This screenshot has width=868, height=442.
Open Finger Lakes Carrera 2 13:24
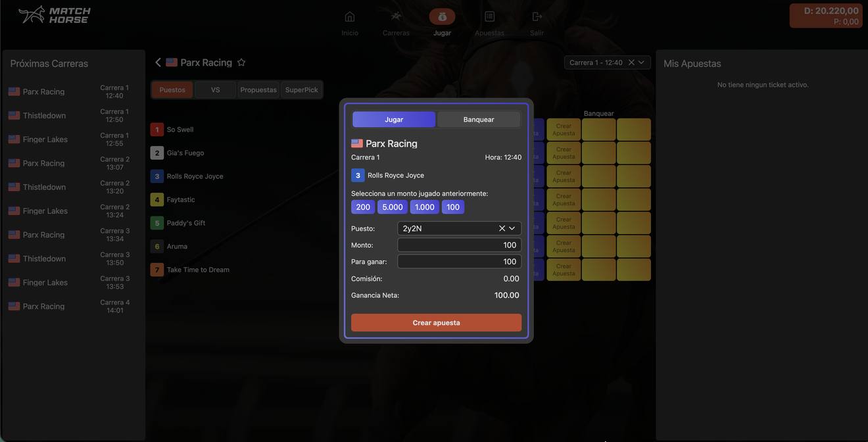pyautogui.click(x=73, y=210)
